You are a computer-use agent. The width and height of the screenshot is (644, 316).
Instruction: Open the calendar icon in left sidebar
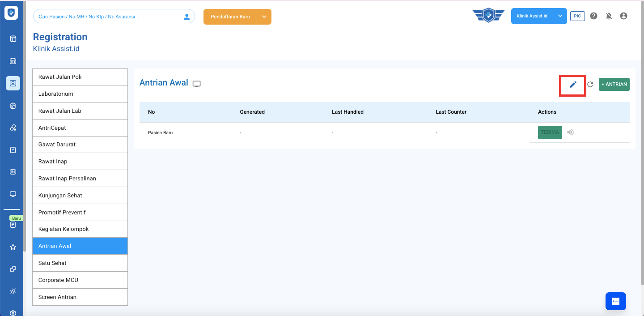click(13, 61)
